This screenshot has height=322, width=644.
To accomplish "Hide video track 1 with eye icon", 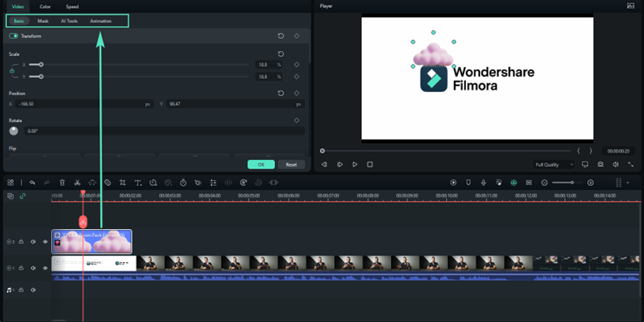I will [x=45, y=268].
